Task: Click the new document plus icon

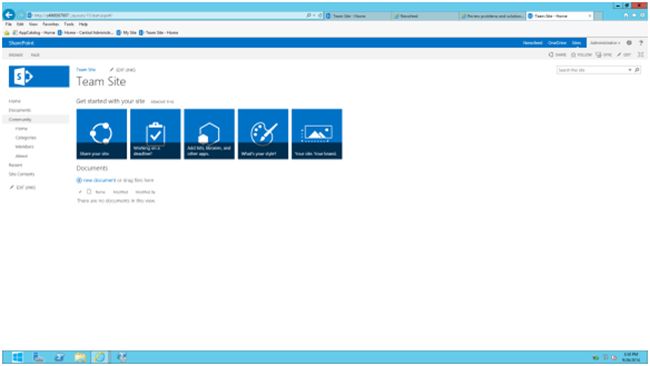Action: click(79, 180)
